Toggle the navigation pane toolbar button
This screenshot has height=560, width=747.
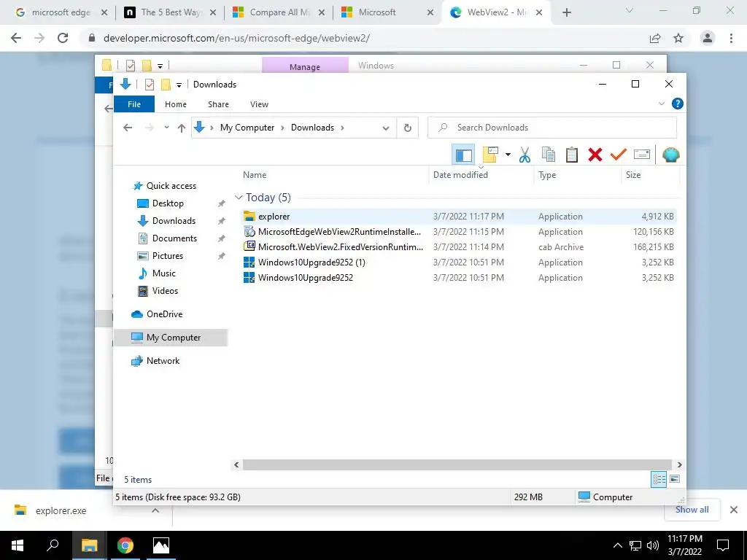click(463, 155)
